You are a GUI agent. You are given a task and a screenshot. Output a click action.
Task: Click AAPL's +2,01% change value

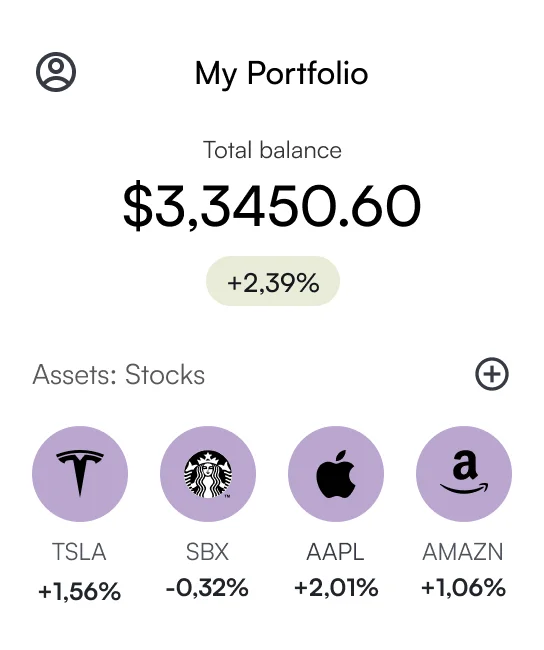click(336, 588)
